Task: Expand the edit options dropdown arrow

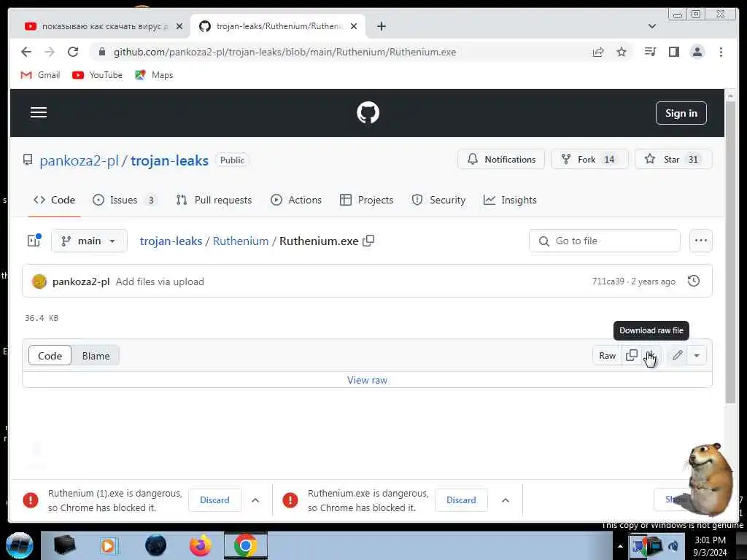Action: tap(697, 355)
